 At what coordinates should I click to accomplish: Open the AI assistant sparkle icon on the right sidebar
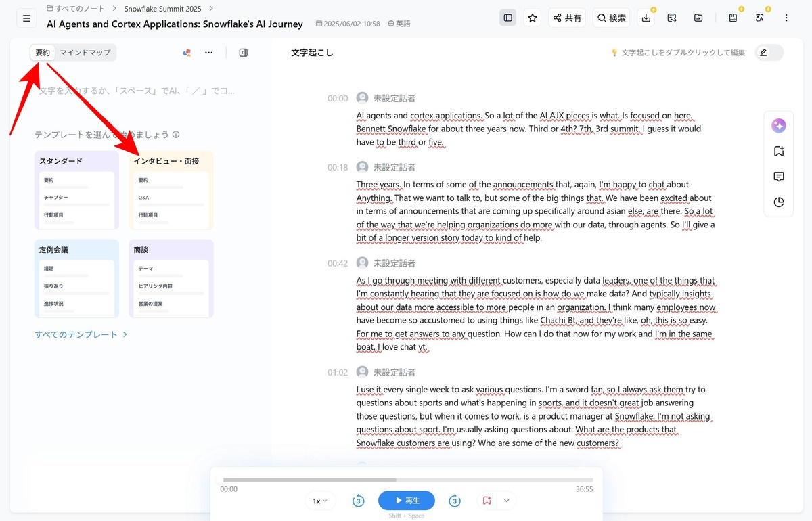click(x=779, y=126)
